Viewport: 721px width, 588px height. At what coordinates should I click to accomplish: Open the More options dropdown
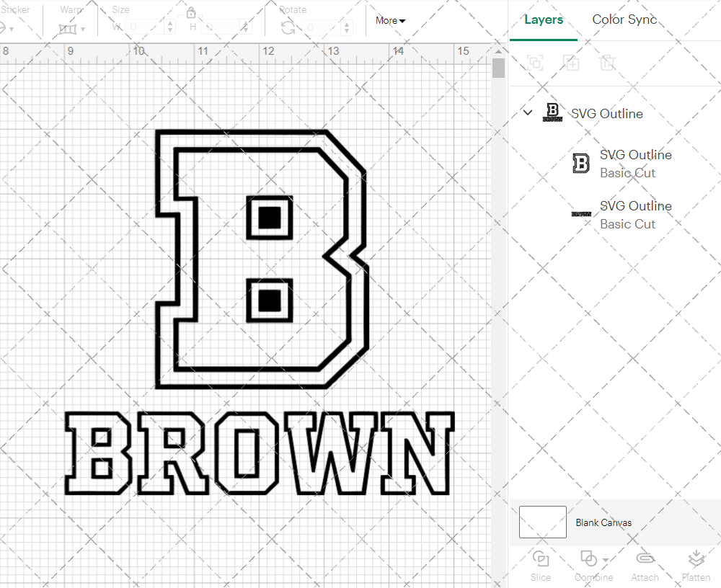point(389,20)
